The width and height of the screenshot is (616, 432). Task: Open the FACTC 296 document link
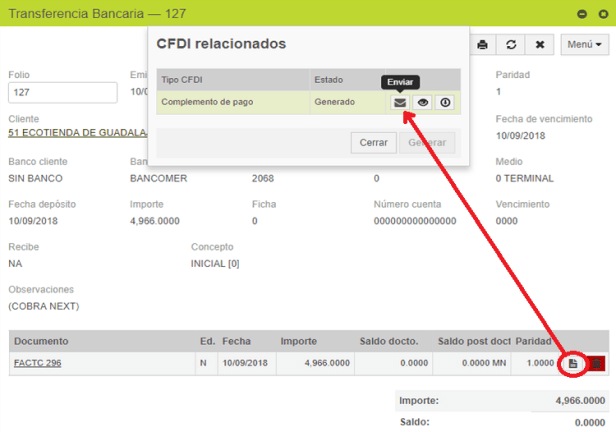[37, 363]
